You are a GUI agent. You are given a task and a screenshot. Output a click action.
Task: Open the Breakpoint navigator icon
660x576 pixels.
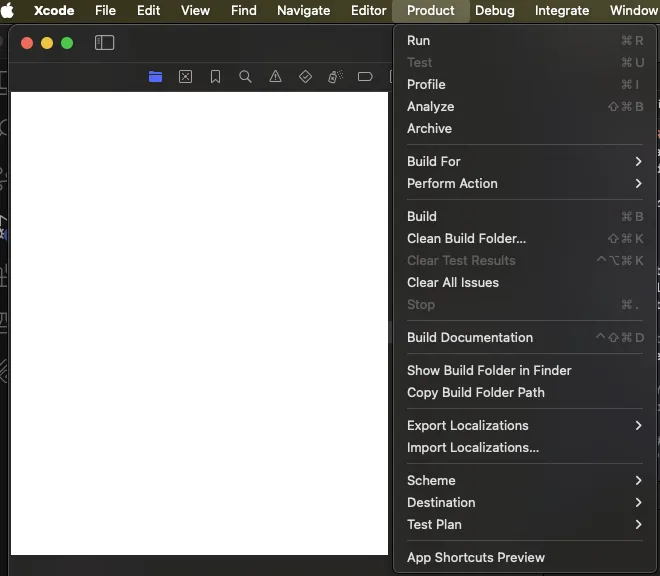coord(365,77)
